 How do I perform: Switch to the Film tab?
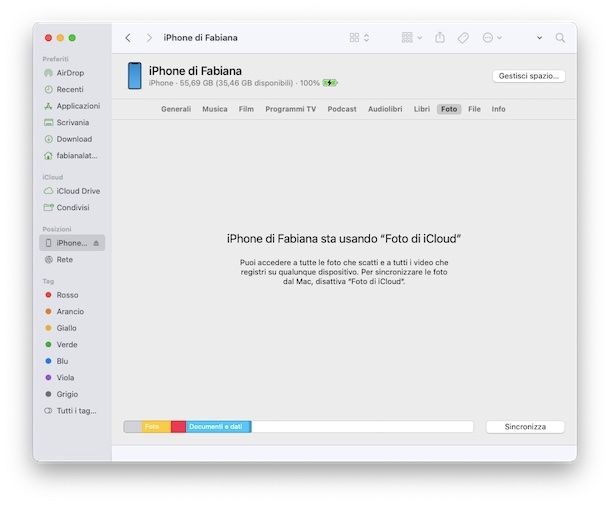click(x=246, y=109)
